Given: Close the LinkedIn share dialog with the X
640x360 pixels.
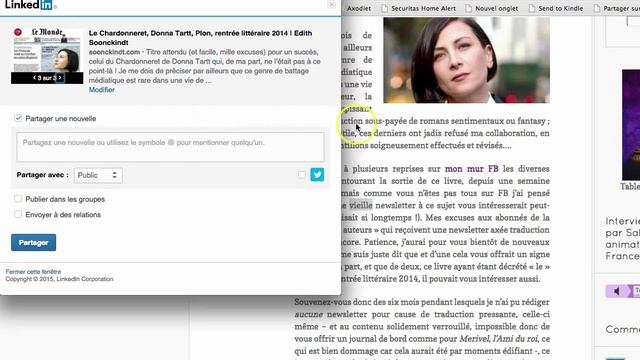Looking at the screenshot, I should [331, 4].
